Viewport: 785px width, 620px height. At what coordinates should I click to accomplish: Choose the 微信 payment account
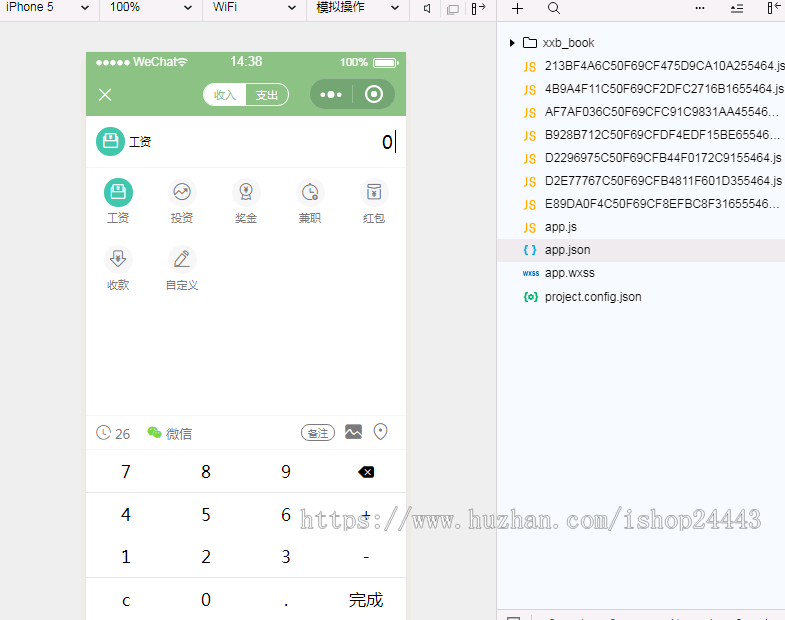point(169,433)
